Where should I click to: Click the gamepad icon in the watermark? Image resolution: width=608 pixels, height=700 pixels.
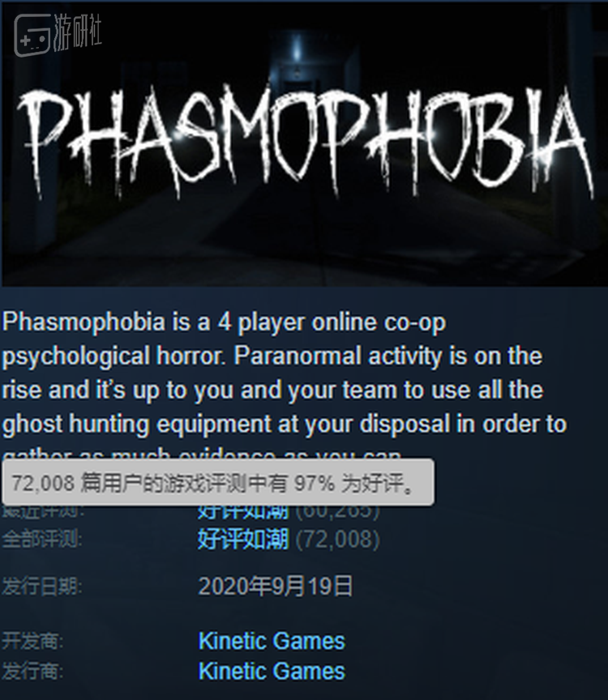pyautogui.click(x=32, y=35)
